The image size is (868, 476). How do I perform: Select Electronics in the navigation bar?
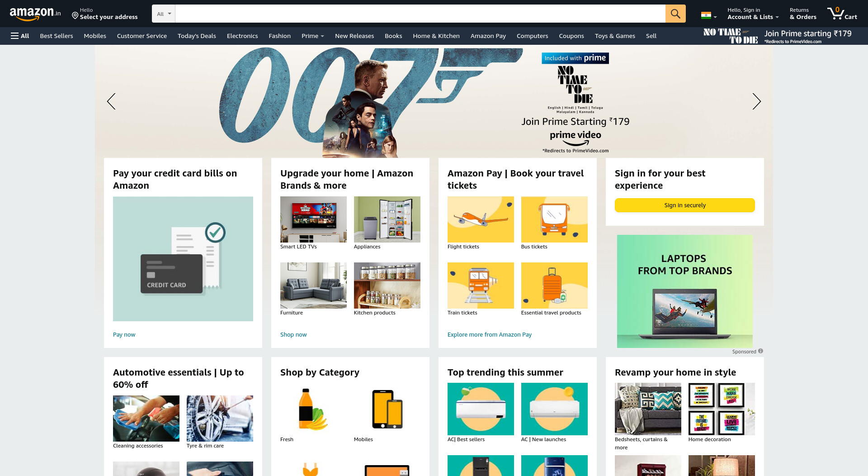point(242,36)
